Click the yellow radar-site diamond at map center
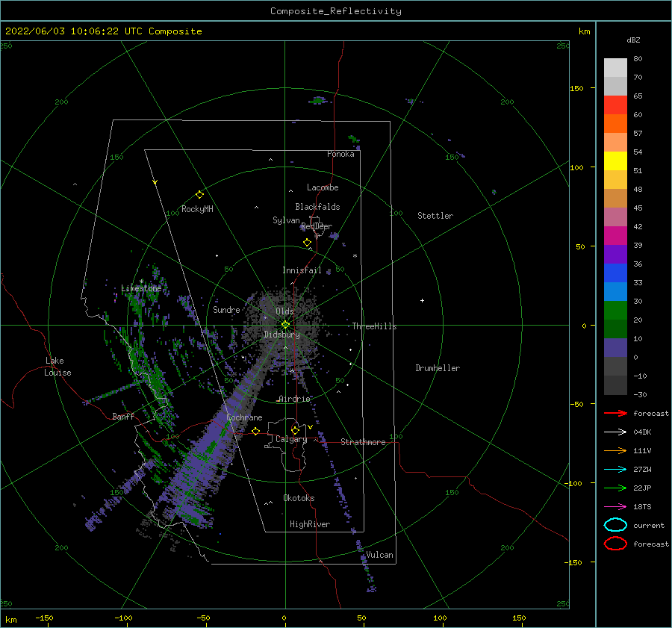Screen dimensions: 672x628 click(285, 325)
